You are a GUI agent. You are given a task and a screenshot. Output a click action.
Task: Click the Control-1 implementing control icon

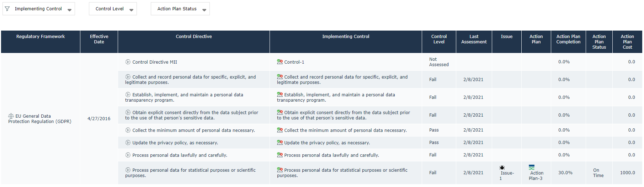tap(280, 62)
